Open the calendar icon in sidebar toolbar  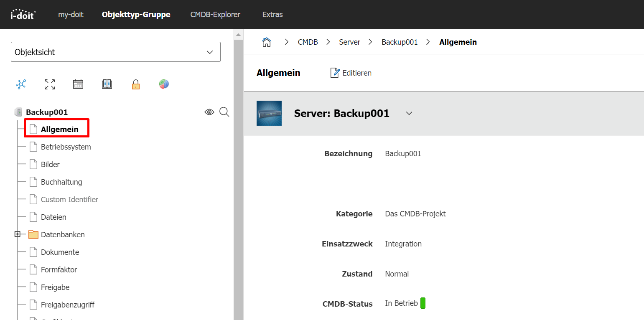tap(78, 84)
